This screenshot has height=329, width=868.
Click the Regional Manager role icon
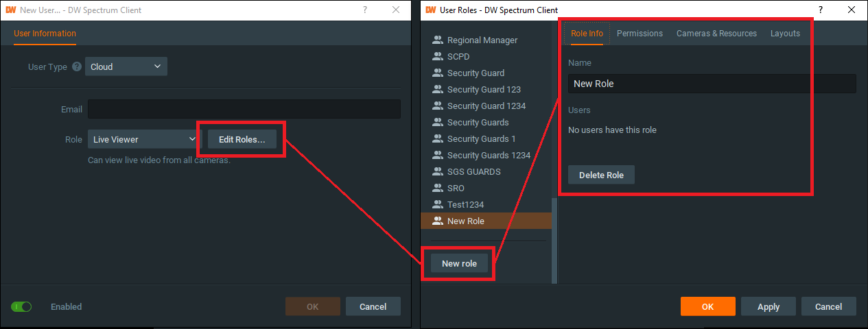click(x=438, y=40)
